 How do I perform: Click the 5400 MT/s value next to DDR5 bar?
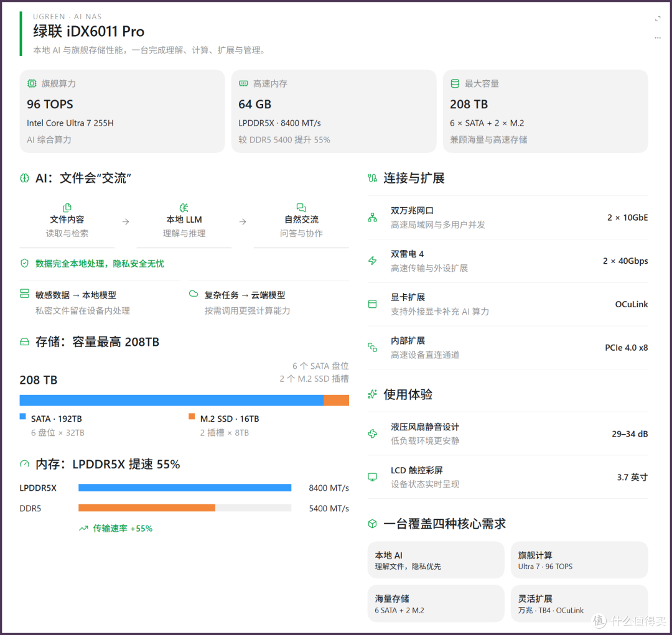click(x=329, y=508)
